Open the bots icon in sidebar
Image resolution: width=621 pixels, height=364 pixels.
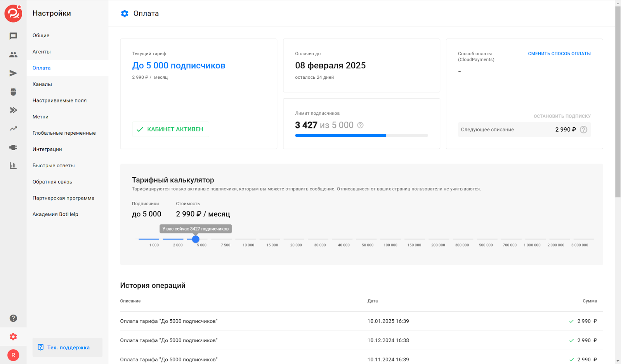[13, 92]
